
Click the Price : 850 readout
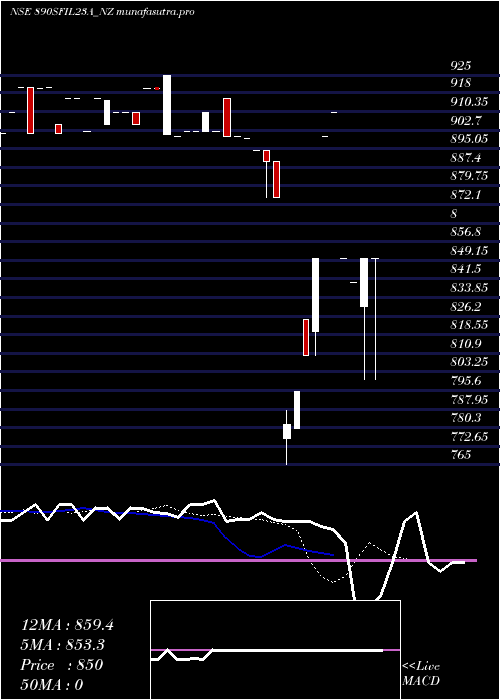pos(62,665)
